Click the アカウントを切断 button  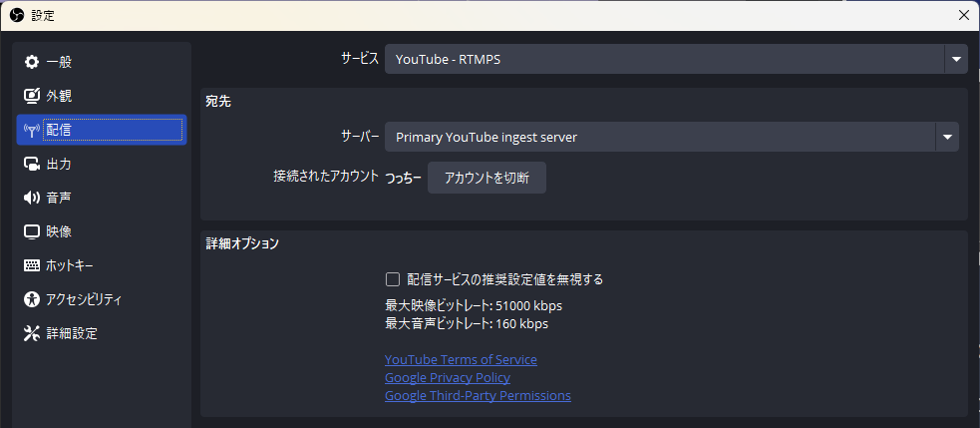(487, 178)
